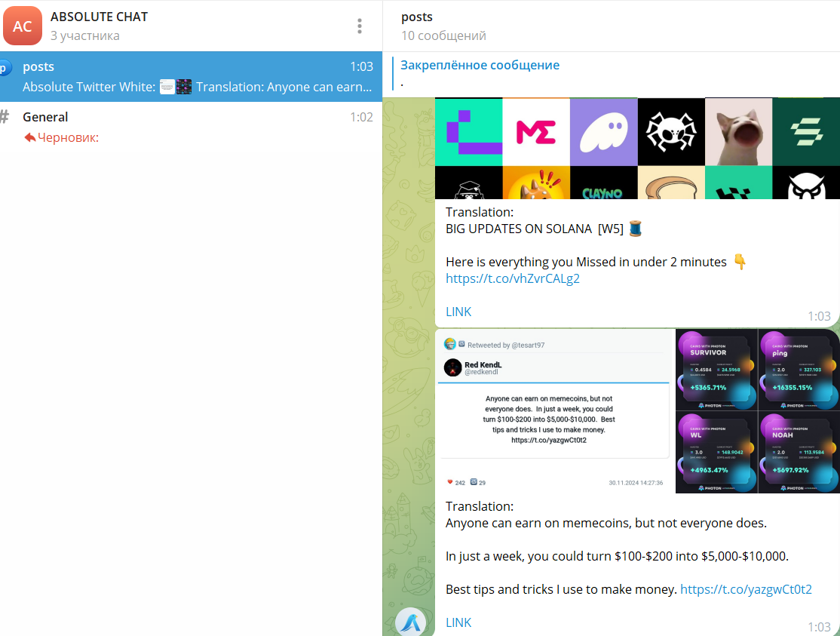Open the three-dot menu for ABSOLUTE CHAT
840x636 pixels.
pos(360,26)
